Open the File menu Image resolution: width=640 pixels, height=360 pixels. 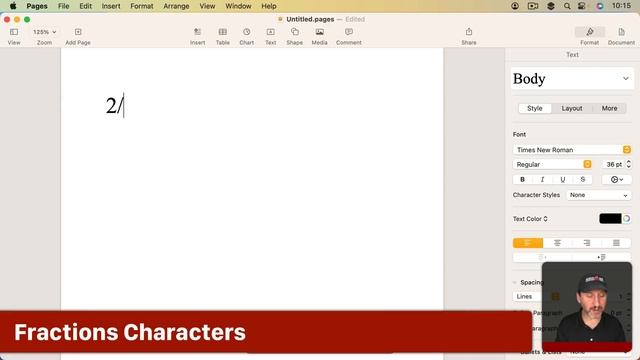64,6
